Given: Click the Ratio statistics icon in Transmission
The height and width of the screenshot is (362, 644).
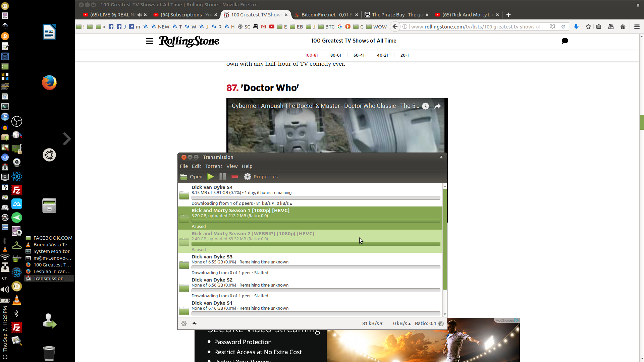Looking at the screenshot, I should pos(441,323).
